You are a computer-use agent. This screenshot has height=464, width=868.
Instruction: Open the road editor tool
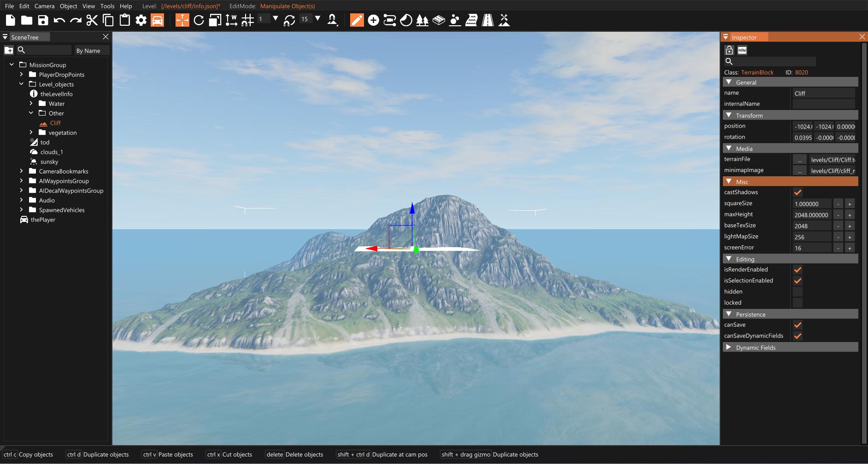click(x=488, y=20)
